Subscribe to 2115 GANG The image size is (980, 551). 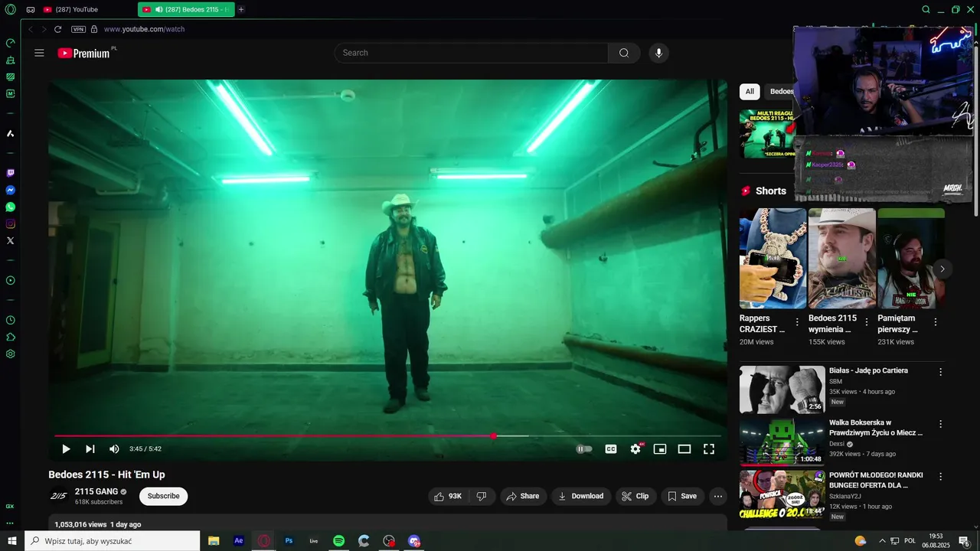point(163,497)
